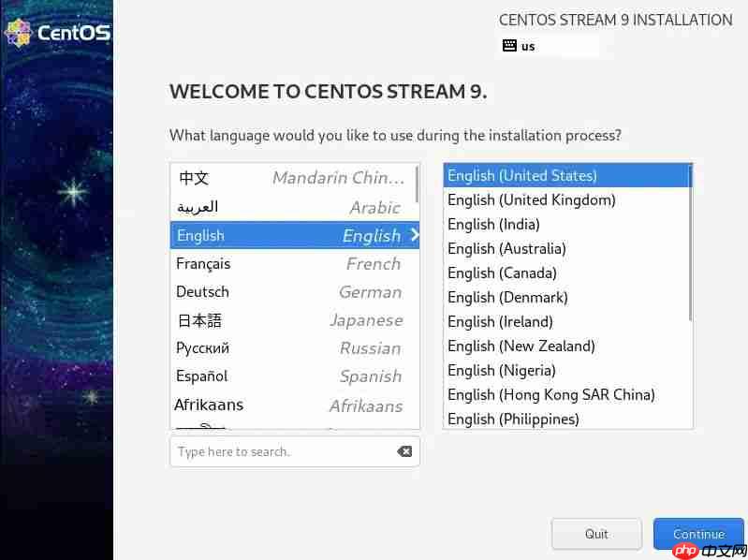
Task: Select 中文 Mandarin Chinese language
Action: click(293, 177)
